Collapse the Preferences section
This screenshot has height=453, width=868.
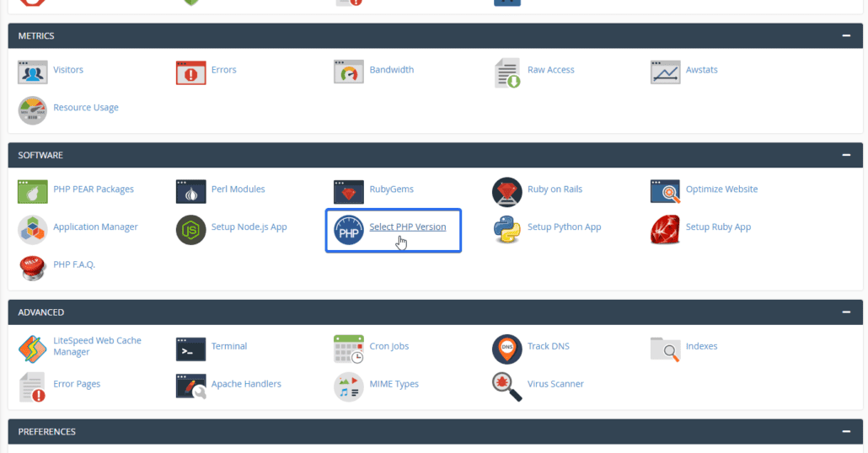(x=846, y=431)
